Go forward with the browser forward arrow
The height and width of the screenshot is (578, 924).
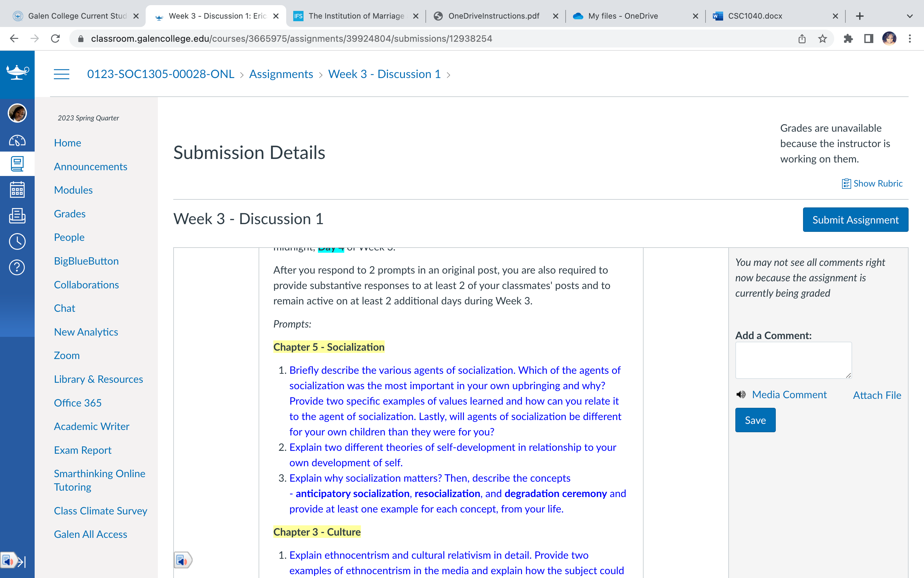pos(35,39)
